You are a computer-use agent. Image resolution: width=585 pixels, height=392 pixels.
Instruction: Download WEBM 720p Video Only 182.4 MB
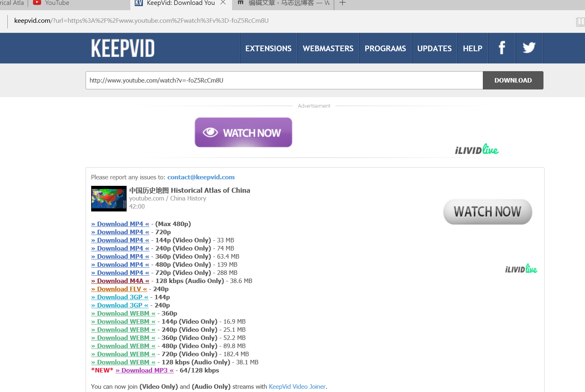(x=123, y=354)
